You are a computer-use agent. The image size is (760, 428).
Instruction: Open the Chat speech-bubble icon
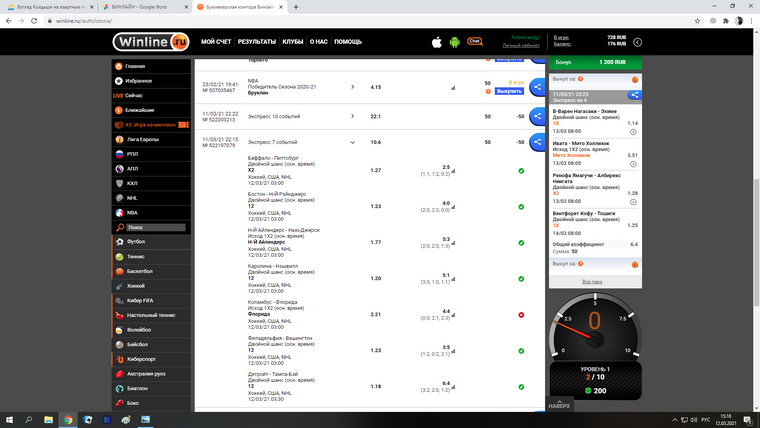tap(475, 41)
